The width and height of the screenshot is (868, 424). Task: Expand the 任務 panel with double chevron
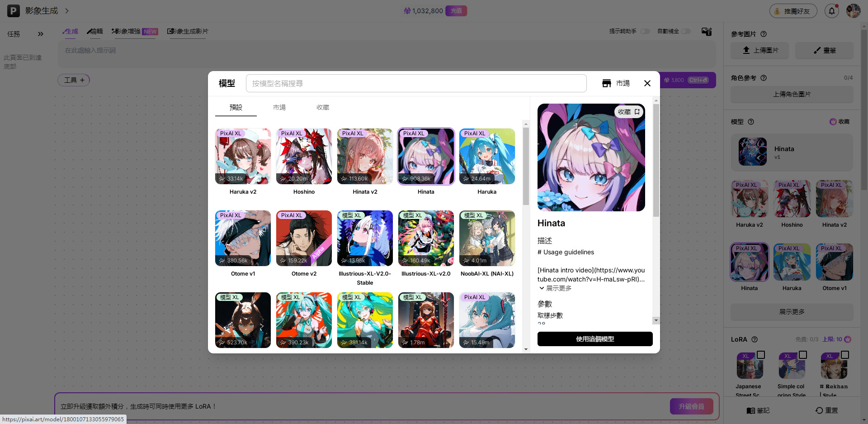(x=40, y=34)
